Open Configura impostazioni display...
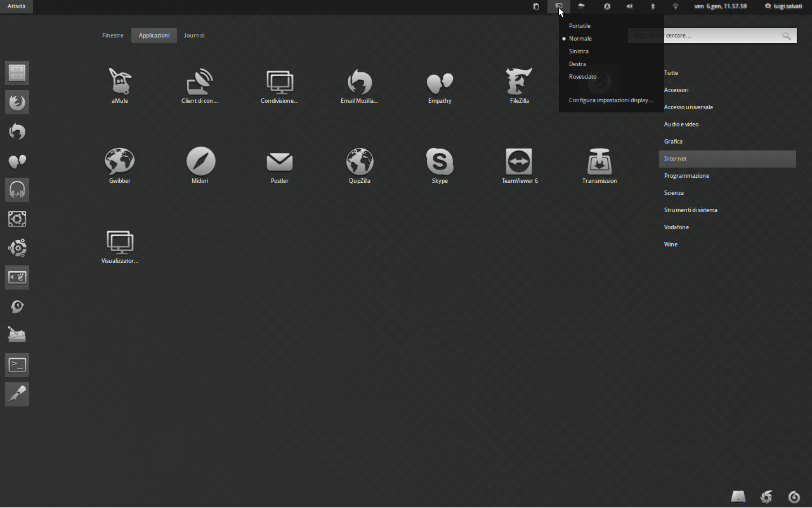Viewport: 812px width, 508px height. [611, 100]
